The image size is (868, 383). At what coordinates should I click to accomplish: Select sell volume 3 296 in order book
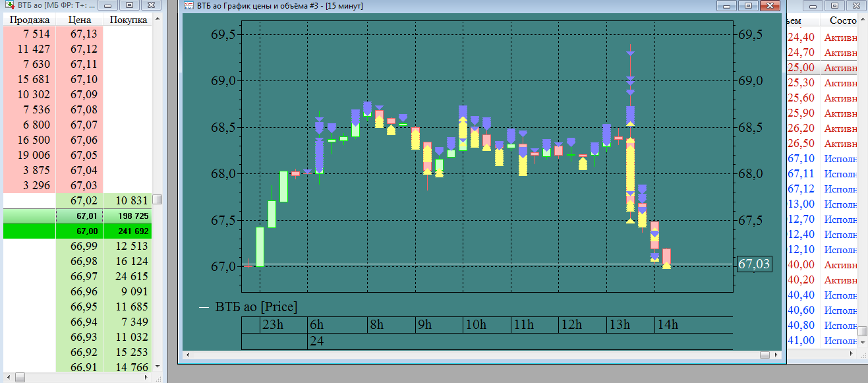pos(36,185)
